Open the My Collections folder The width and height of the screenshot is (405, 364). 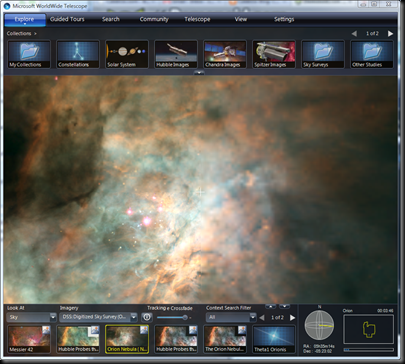pyautogui.click(x=29, y=54)
